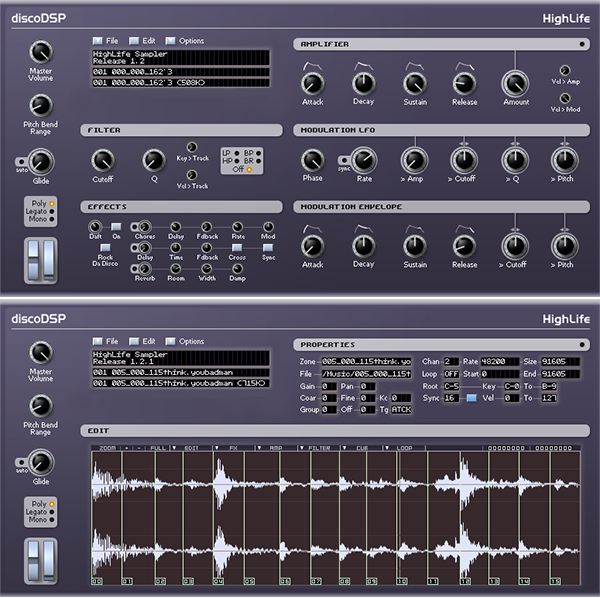Image resolution: width=600 pixels, height=598 pixels.
Task: Click the small Vel > Amp knob
Action: (x=565, y=70)
